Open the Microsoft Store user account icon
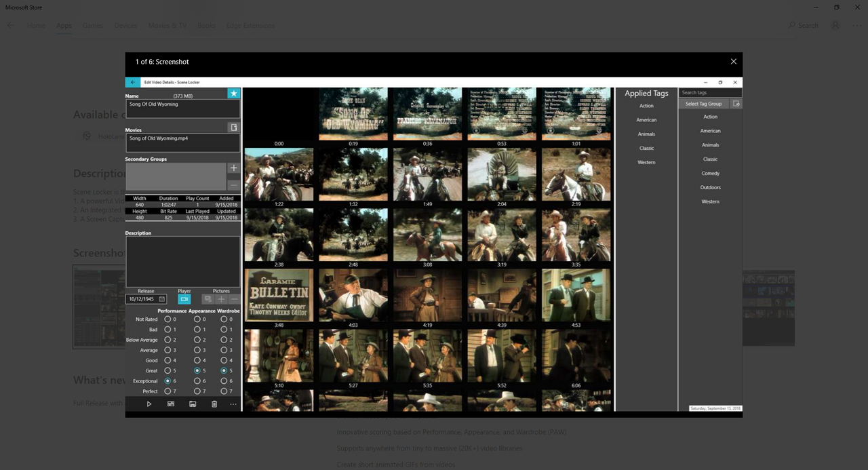 click(835, 25)
